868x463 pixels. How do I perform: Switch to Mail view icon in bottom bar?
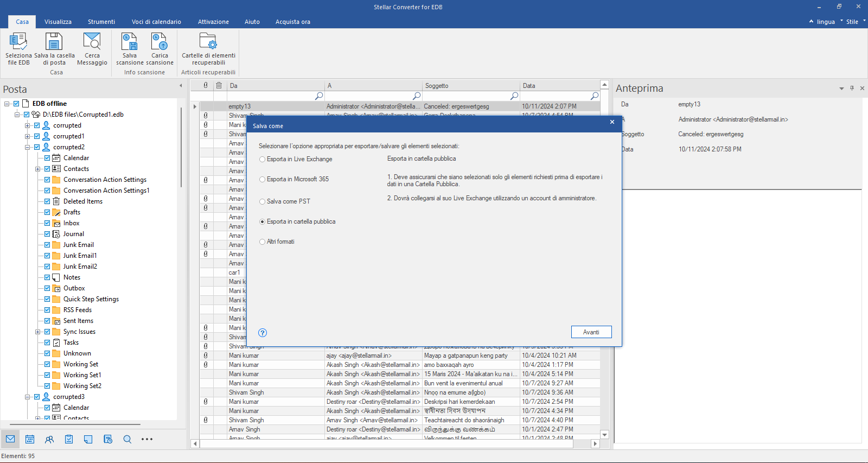pos(10,439)
